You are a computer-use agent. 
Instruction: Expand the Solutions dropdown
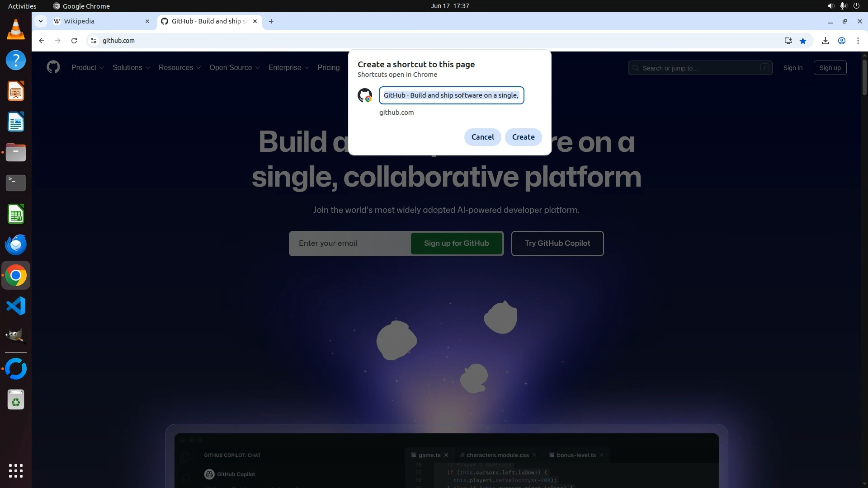tap(131, 67)
